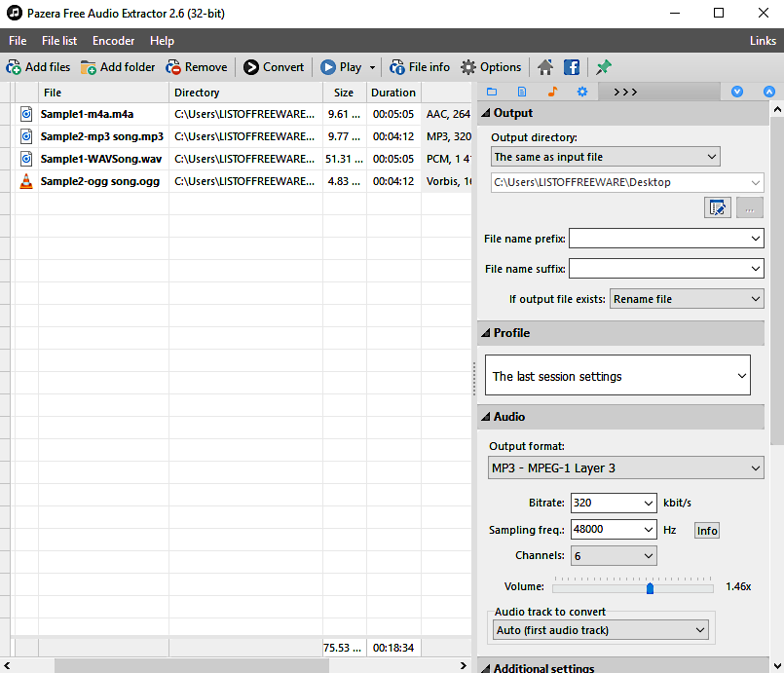Sort the list by the File column header

coord(103,93)
